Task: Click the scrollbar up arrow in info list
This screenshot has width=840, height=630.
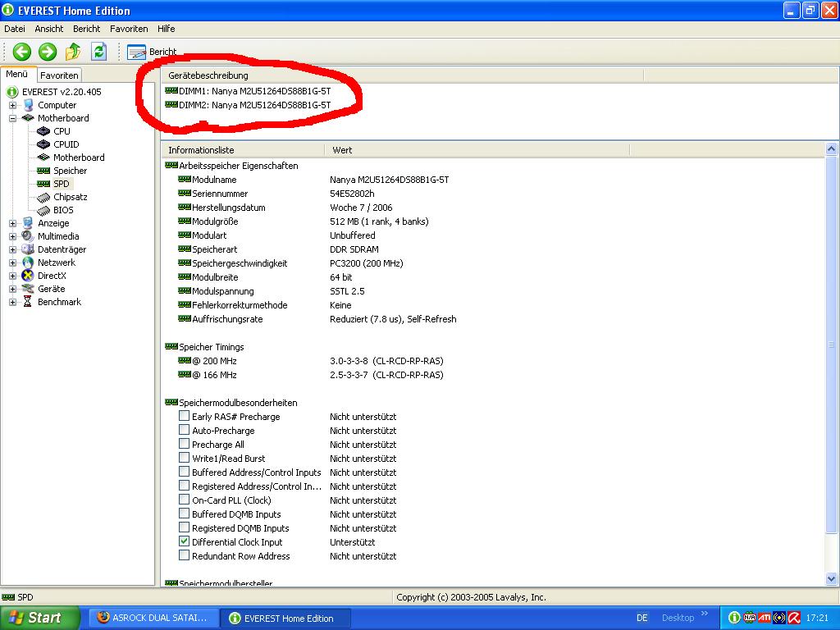Action: click(x=832, y=149)
